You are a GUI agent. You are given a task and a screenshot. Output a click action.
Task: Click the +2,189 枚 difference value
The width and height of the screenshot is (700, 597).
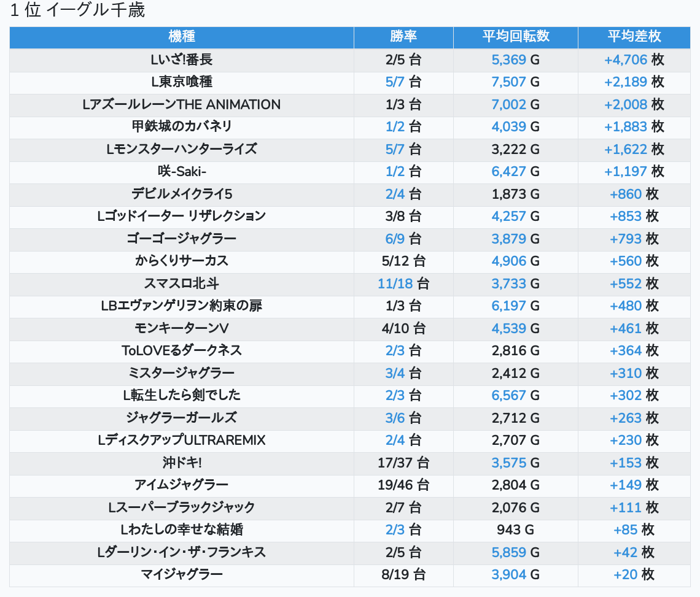click(634, 82)
